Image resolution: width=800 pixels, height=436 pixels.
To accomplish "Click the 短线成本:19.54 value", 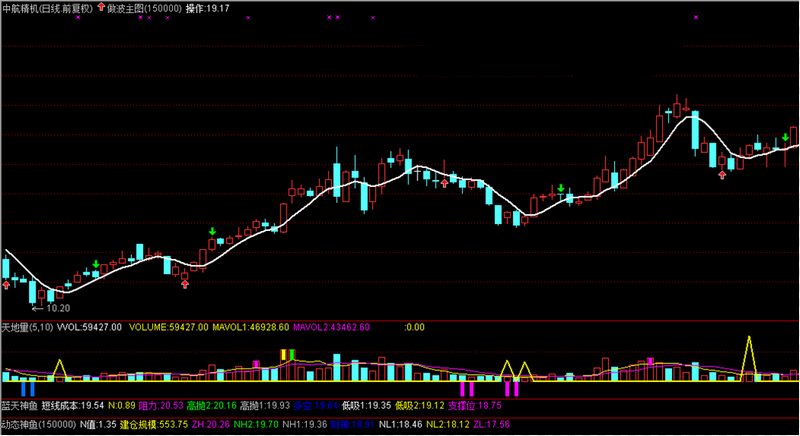I will click(72, 405).
